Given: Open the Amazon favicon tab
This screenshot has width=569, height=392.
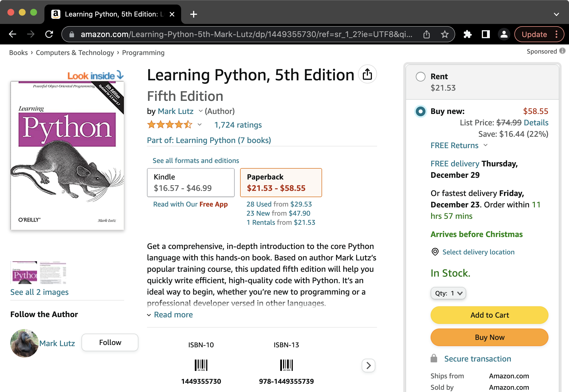Looking at the screenshot, I should pos(56,14).
